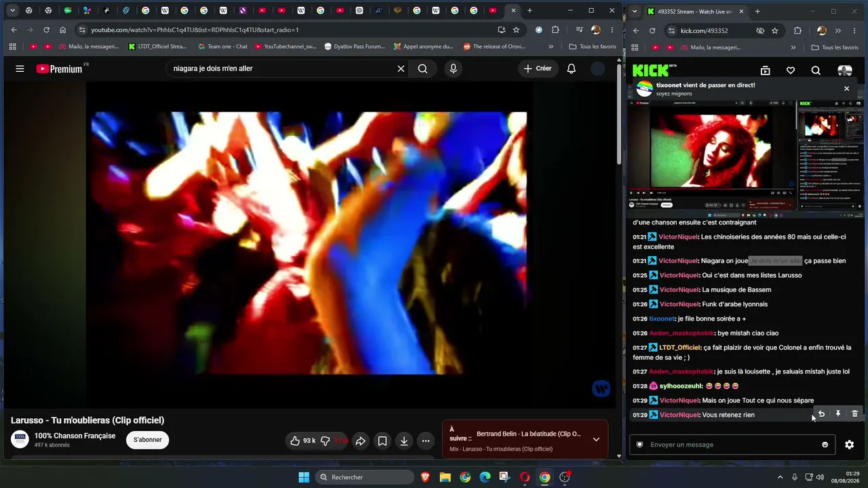
Task: Focus the 'Envoyer un message' chat input
Action: click(x=732, y=445)
